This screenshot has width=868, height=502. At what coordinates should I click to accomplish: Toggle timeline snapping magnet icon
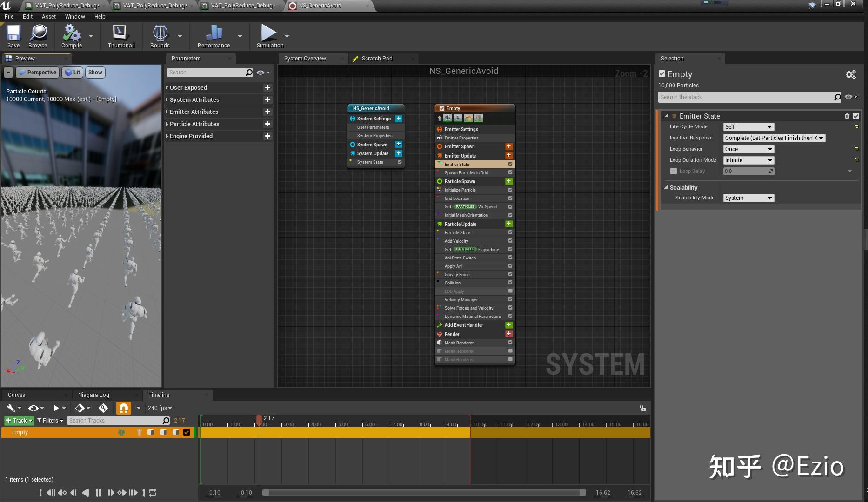pos(123,408)
